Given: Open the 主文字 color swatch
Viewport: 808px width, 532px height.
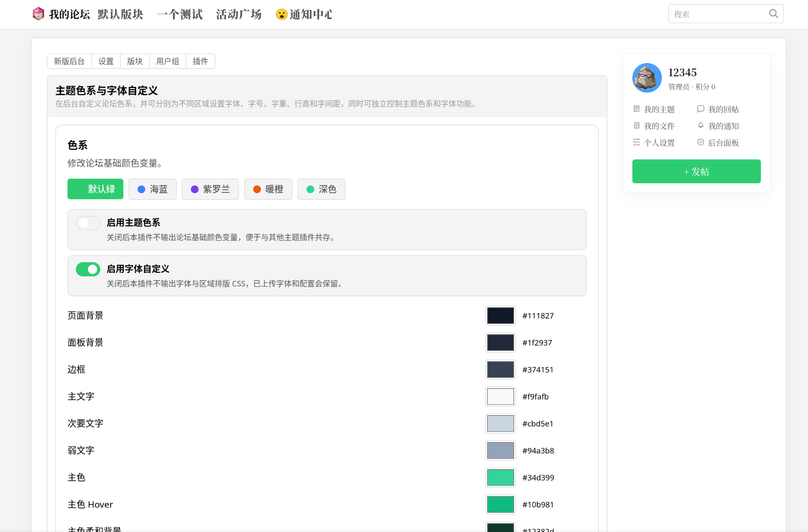Looking at the screenshot, I should tap(500, 397).
